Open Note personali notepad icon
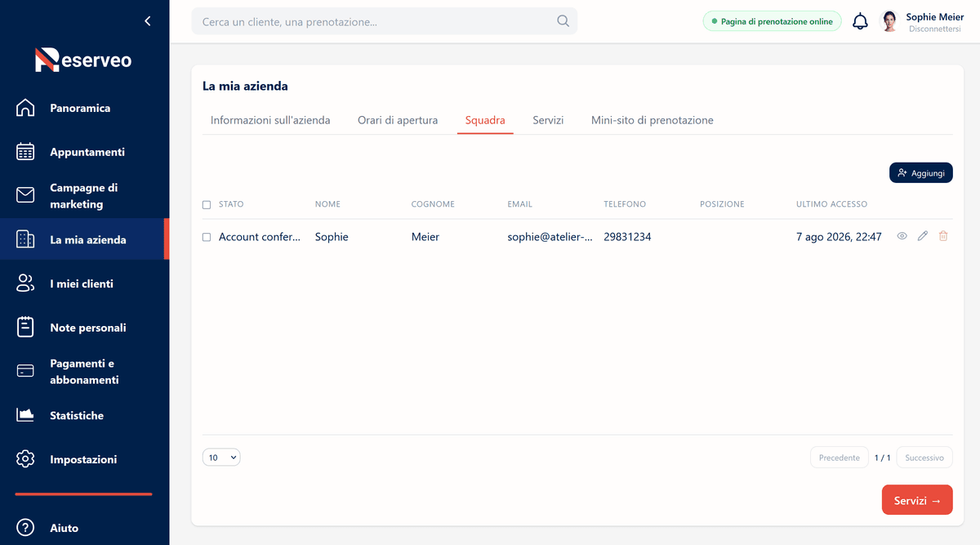Image resolution: width=980 pixels, height=545 pixels. click(x=25, y=327)
